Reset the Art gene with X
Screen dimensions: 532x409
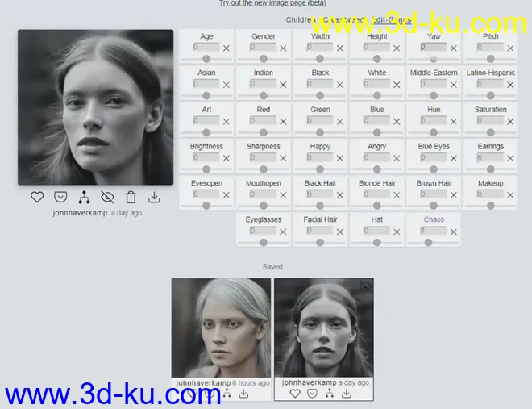click(227, 122)
